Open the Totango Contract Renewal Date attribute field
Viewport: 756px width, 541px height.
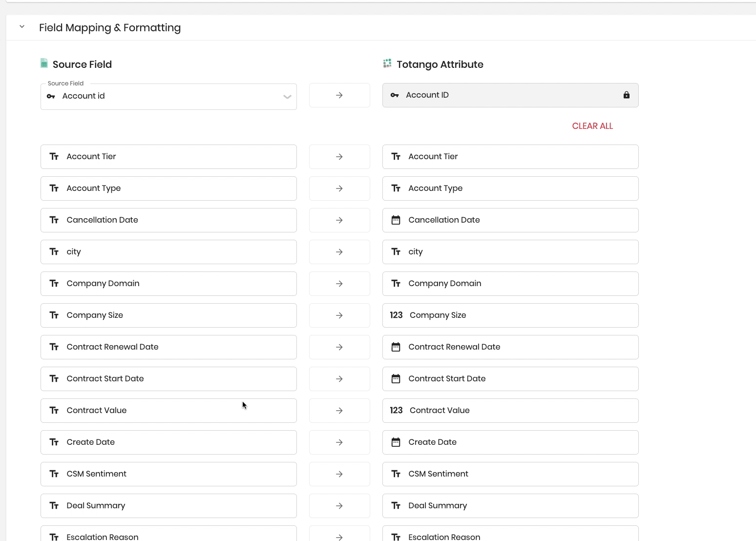pos(510,347)
